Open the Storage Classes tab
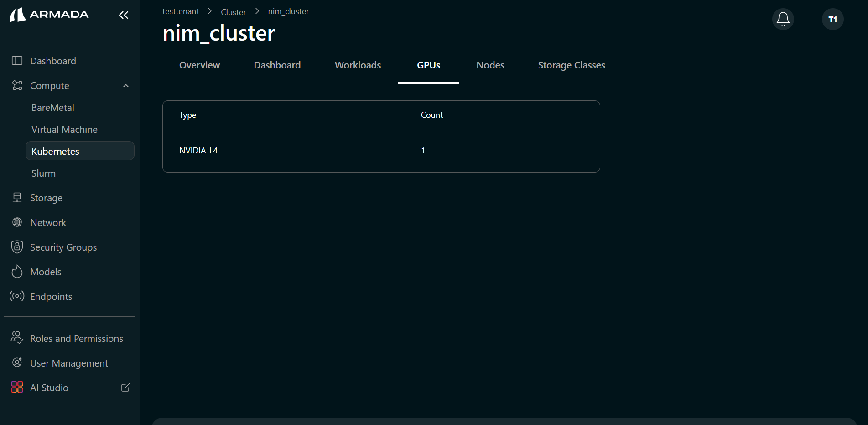868x425 pixels. [571, 65]
